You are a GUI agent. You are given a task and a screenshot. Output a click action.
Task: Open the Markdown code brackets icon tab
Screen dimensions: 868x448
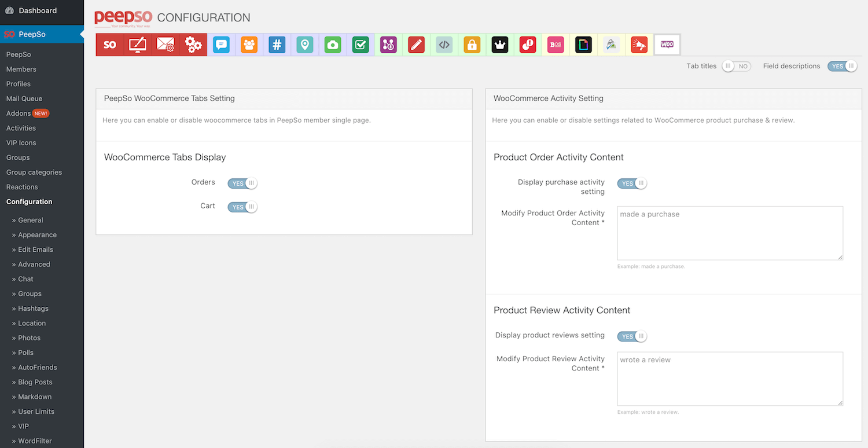(444, 45)
